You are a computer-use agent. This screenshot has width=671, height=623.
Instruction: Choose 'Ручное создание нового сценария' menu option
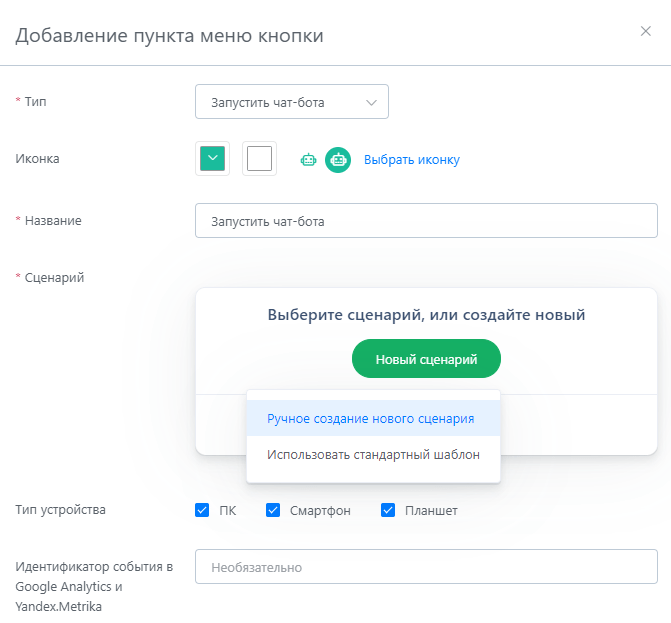tap(373, 418)
